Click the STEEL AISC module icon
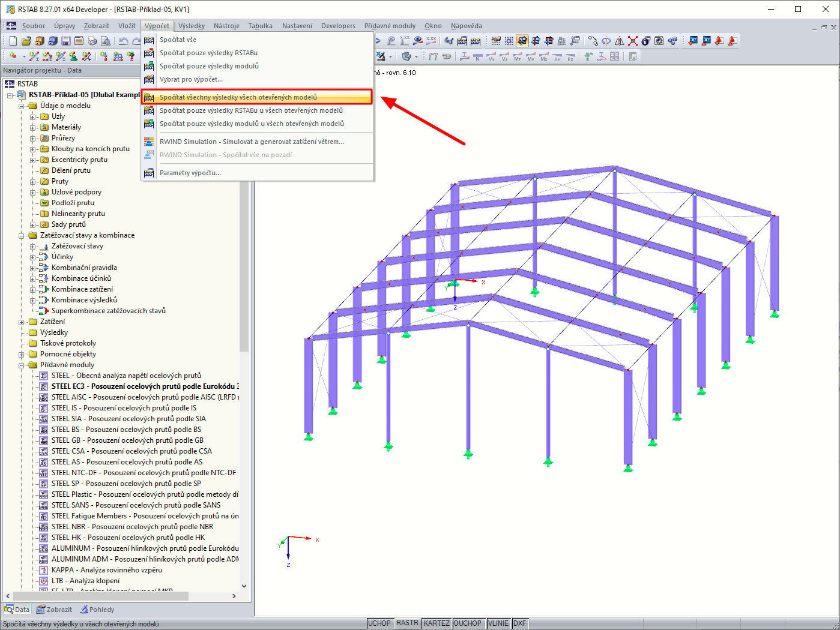Screen dimensions: 840x630 pyautogui.click(x=43, y=397)
